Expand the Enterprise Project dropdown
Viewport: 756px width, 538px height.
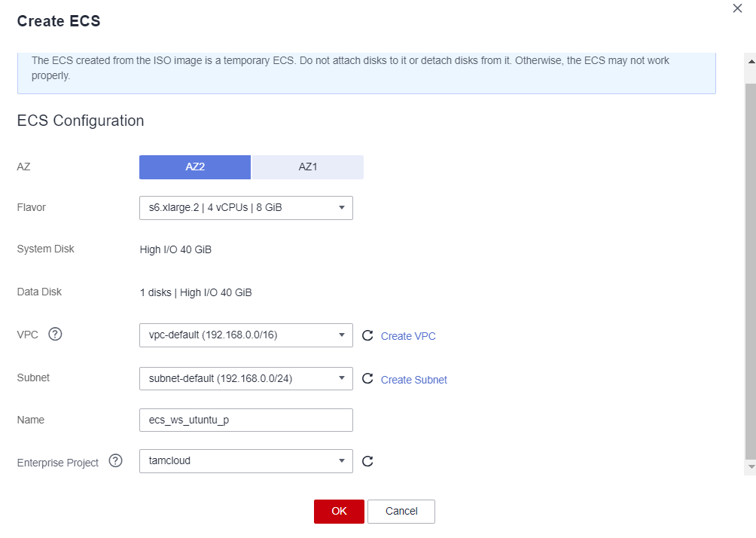pyautogui.click(x=245, y=460)
